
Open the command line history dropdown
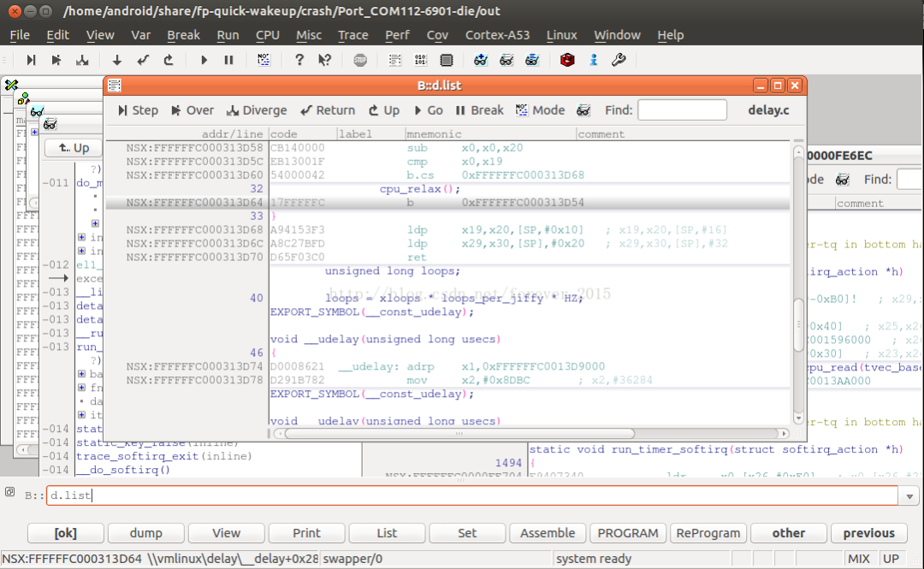(x=909, y=496)
